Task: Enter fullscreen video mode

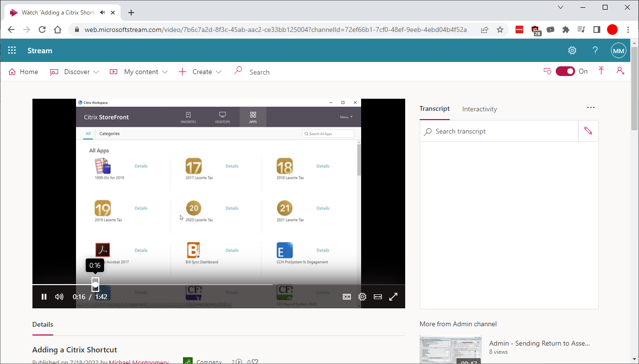Action: click(394, 297)
